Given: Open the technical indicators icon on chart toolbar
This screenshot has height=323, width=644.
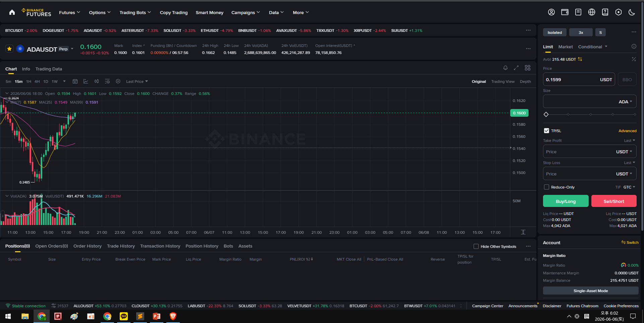Looking at the screenshot, I should pyautogui.click(x=86, y=81).
